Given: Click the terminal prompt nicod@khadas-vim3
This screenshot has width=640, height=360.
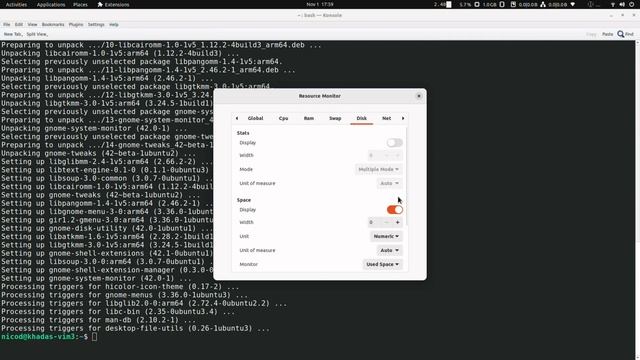Looking at the screenshot, I should (39, 337).
